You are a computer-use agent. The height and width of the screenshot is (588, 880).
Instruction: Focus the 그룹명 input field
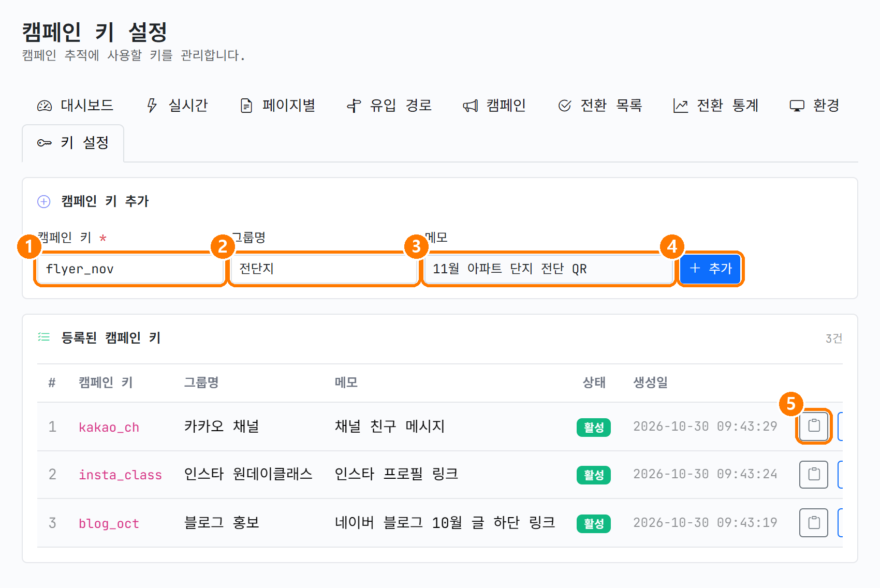tap(324, 269)
